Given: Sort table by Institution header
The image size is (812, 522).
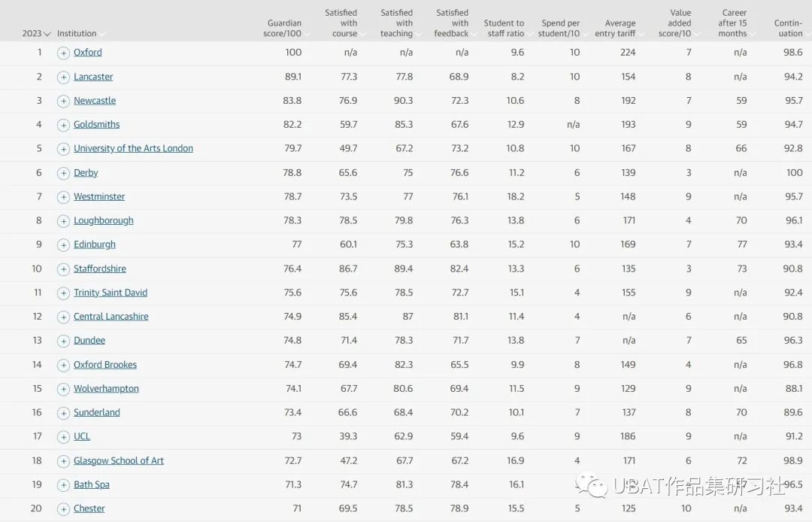Looking at the screenshot, I should point(80,33).
